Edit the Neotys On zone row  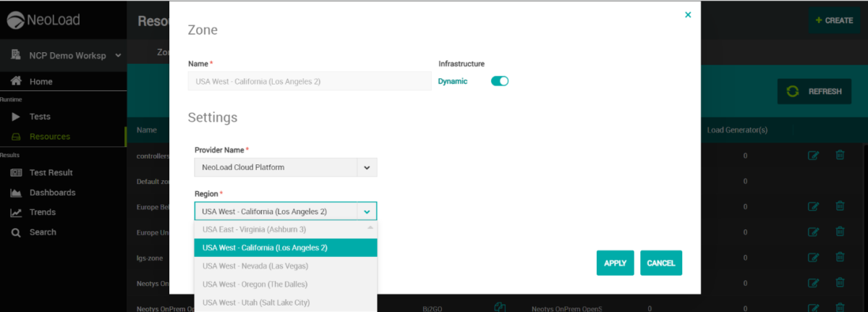coord(812,282)
